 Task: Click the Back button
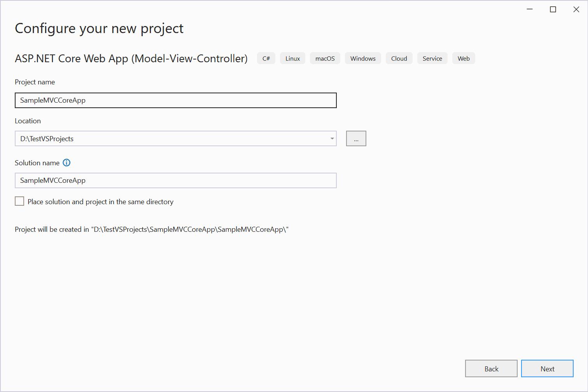pos(491,368)
